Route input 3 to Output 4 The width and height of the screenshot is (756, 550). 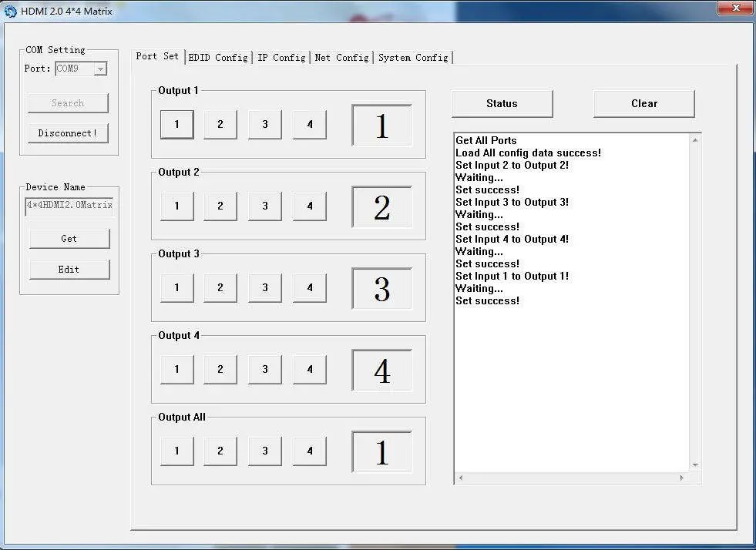(265, 370)
